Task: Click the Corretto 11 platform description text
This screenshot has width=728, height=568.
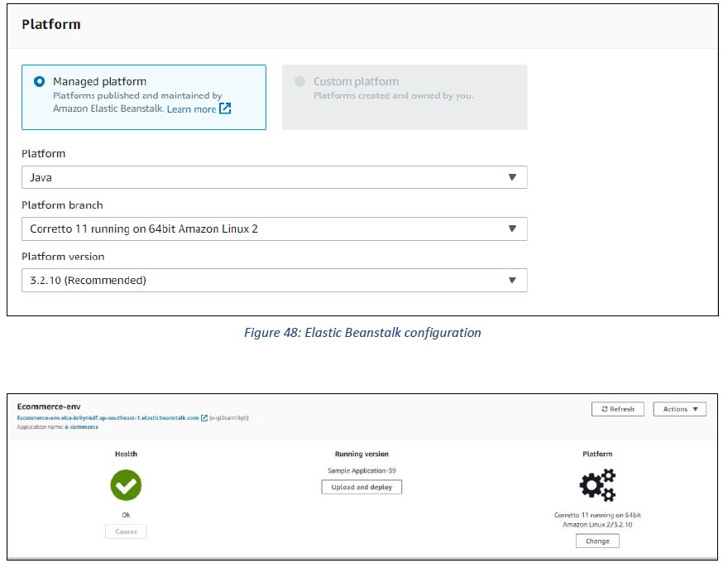Action: coord(597,520)
